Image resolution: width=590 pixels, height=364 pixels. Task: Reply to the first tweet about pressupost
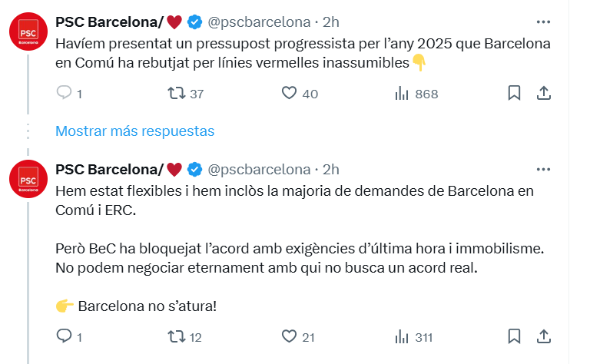point(65,94)
